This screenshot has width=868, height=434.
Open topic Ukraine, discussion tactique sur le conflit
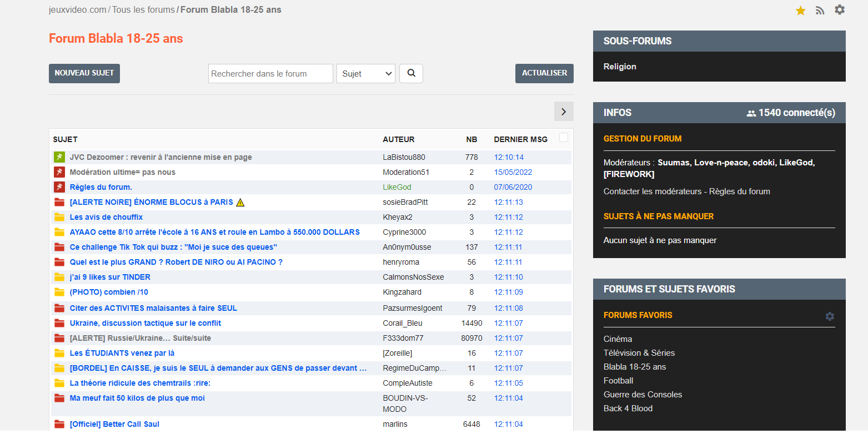coord(145,323)
